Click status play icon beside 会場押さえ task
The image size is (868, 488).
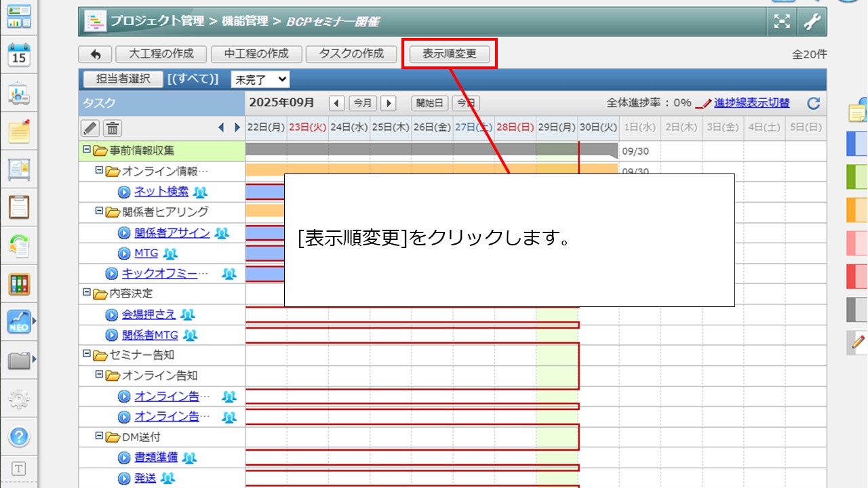(x=112, y=314)
